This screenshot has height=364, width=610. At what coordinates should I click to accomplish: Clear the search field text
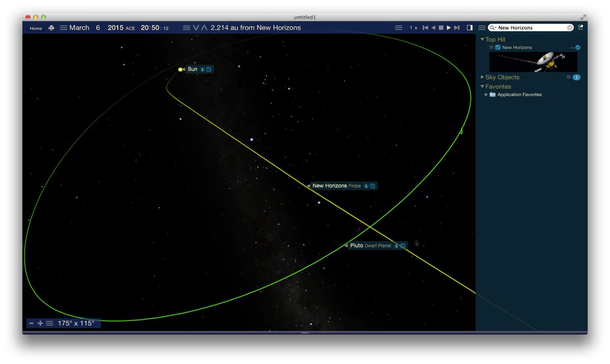[570, 28]
